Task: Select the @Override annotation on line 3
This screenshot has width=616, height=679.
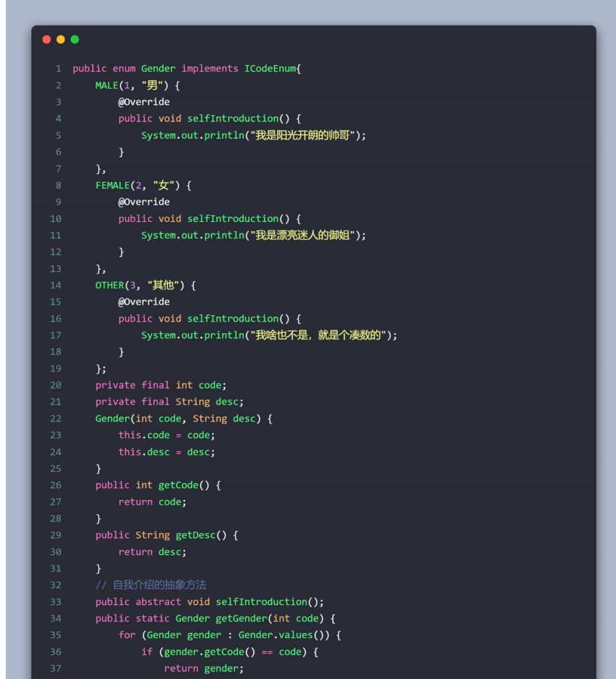Action: point(144,102)
